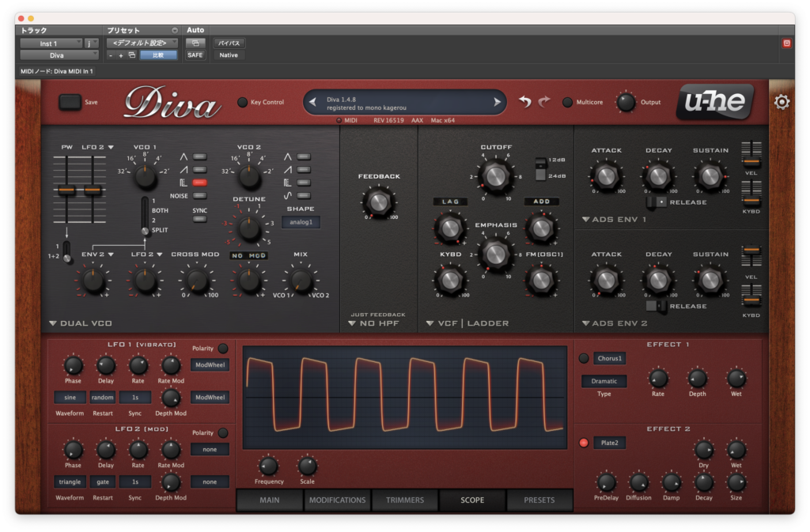Click the Save button

[70, 102]
